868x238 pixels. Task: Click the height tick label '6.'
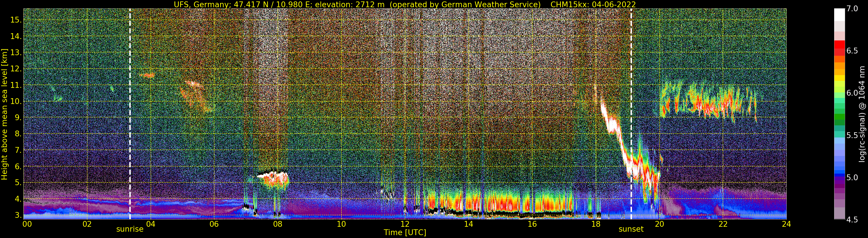click(x=18, y=166)
